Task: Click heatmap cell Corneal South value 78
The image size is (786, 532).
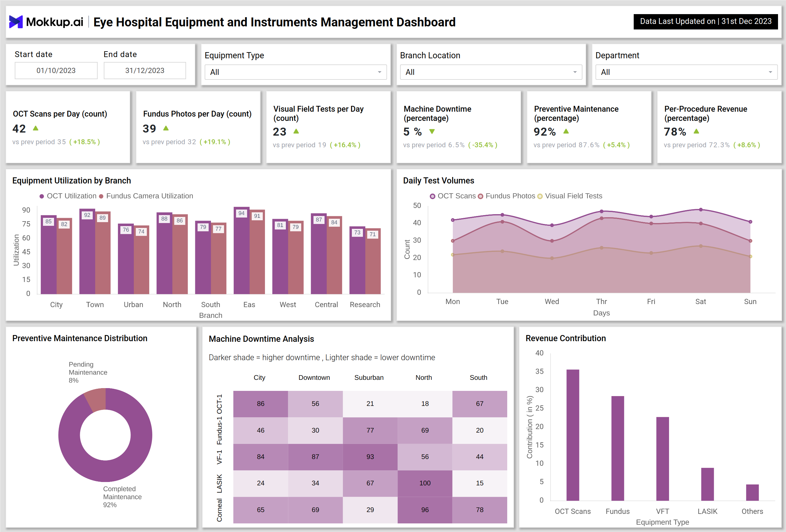Action: click(x=480, y=510)
